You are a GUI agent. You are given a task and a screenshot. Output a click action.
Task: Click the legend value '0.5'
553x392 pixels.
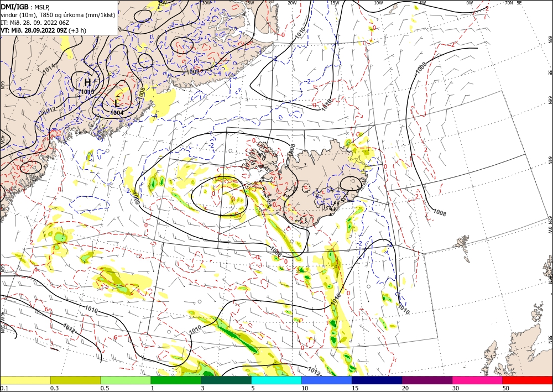[x=104, y=388]
